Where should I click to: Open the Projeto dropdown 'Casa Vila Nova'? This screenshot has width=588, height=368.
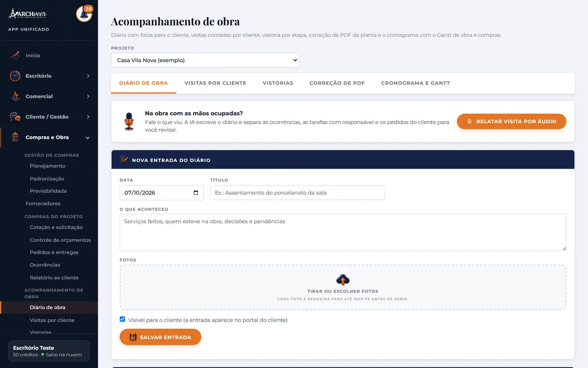pyautogui.click(x=205, y=60)
